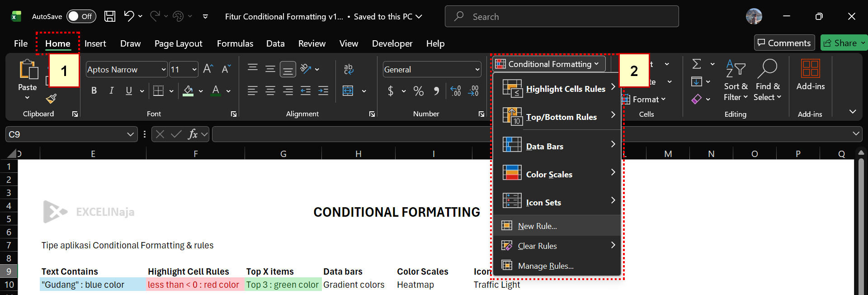The image size is (868, 295).
Task: Open Color Scales submenu
Action: tap(557, 174)
